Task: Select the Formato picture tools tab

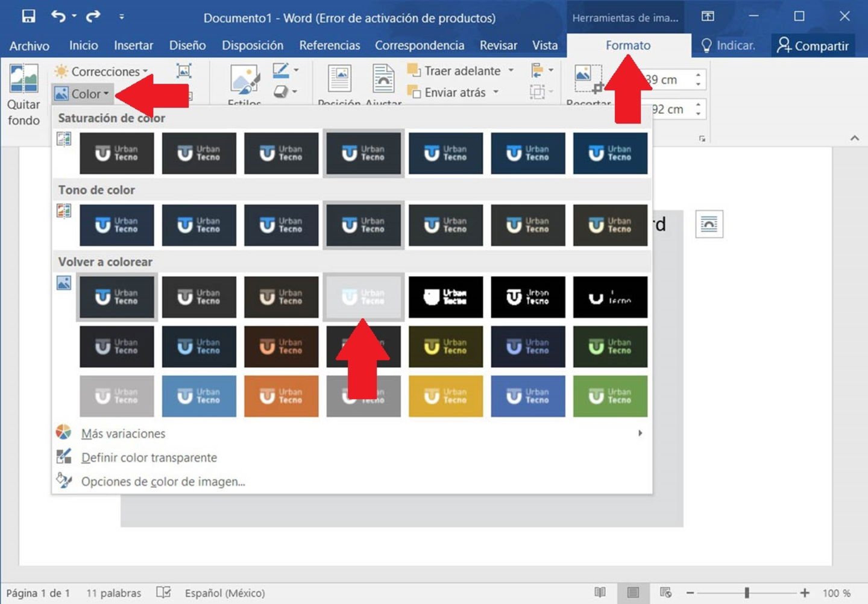Action: click(628, 45)
